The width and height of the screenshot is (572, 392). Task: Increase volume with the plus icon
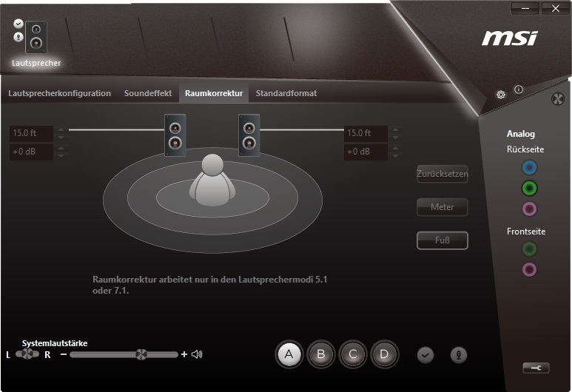184,354
